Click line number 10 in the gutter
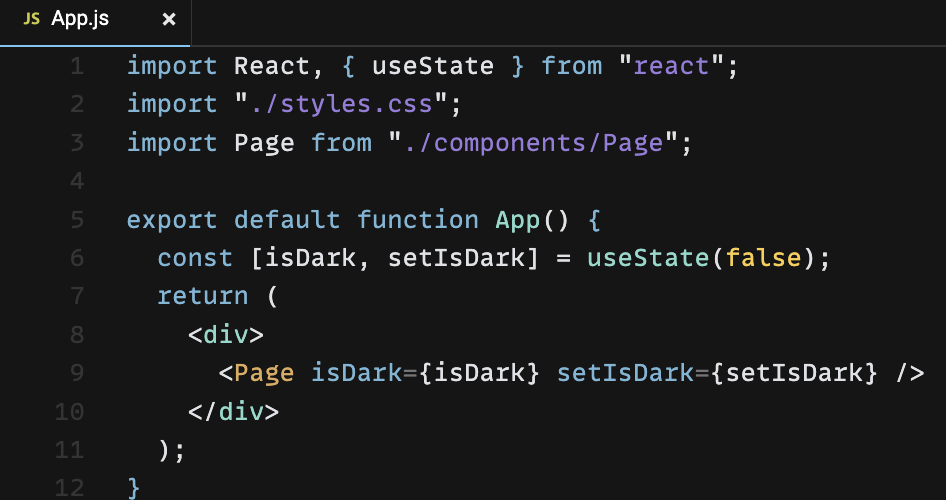 tap(69, 412)
